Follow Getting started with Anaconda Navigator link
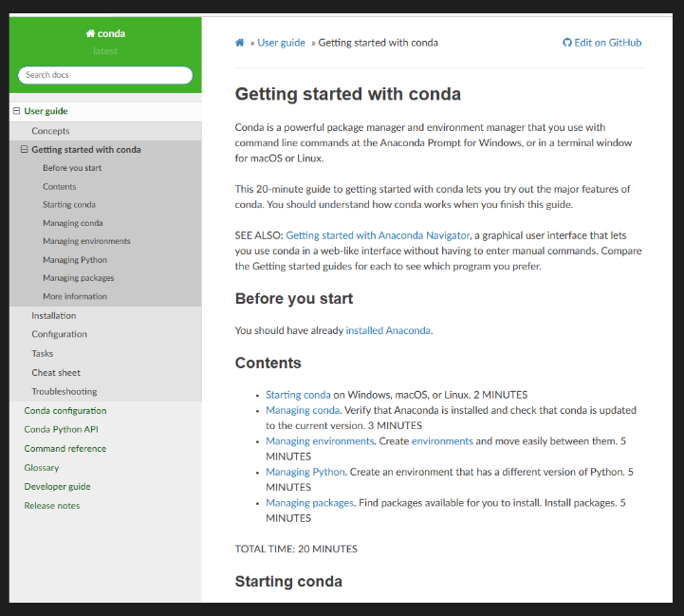The height and width of the screenshot is (616, 684). [378, 235]
